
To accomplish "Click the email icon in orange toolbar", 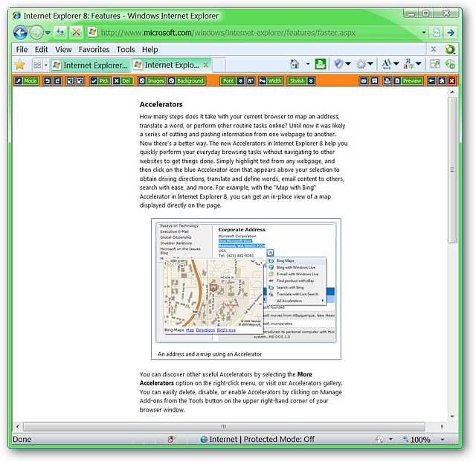I will coord(364,81).
